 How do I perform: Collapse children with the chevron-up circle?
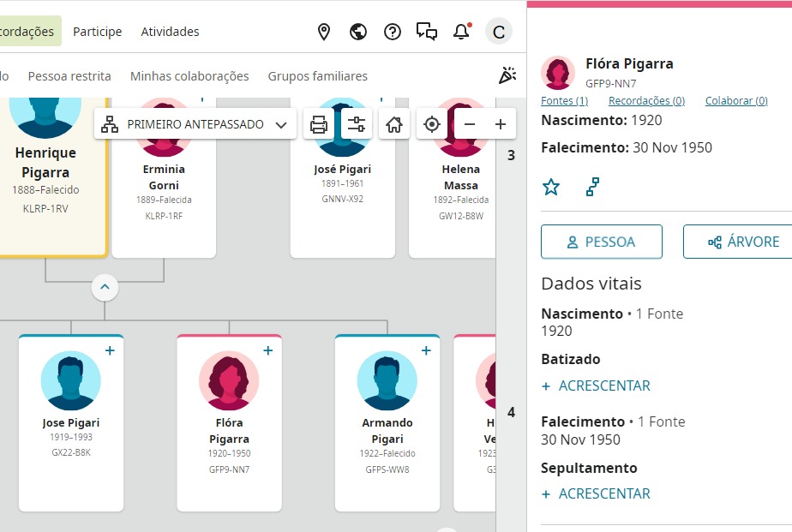[x=105, y=287]
